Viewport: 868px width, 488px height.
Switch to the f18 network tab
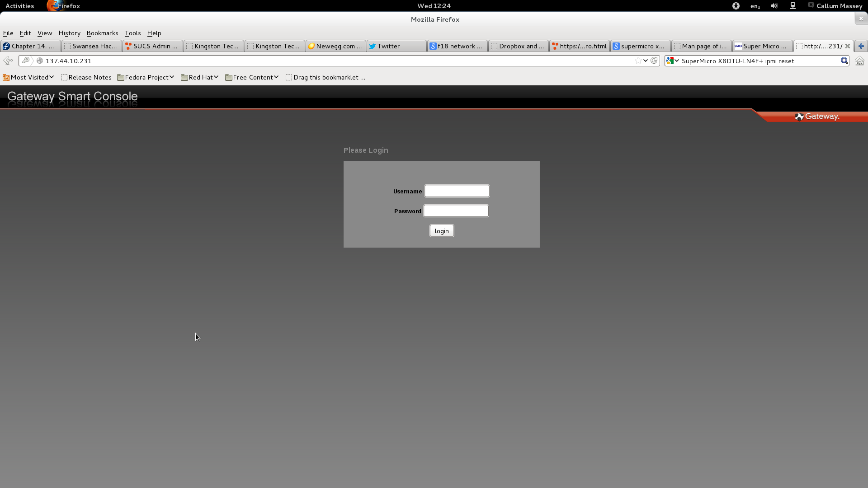(x=458, y=46)
